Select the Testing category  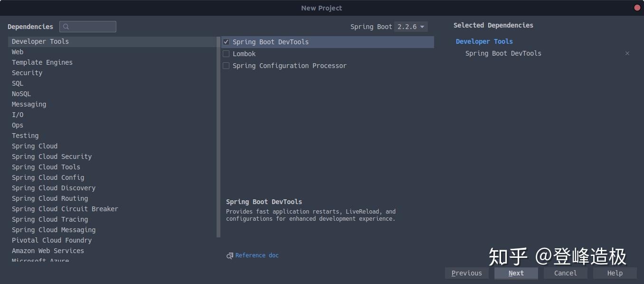coord(25,136)
